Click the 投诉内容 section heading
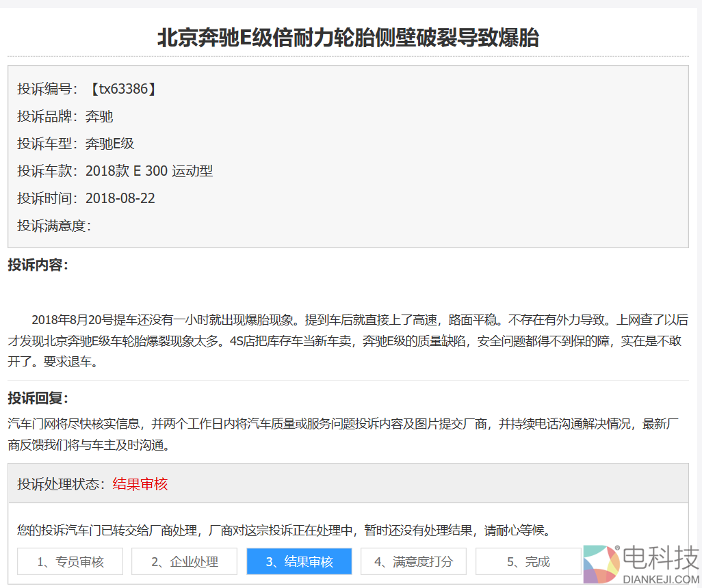 coord(38,265)
